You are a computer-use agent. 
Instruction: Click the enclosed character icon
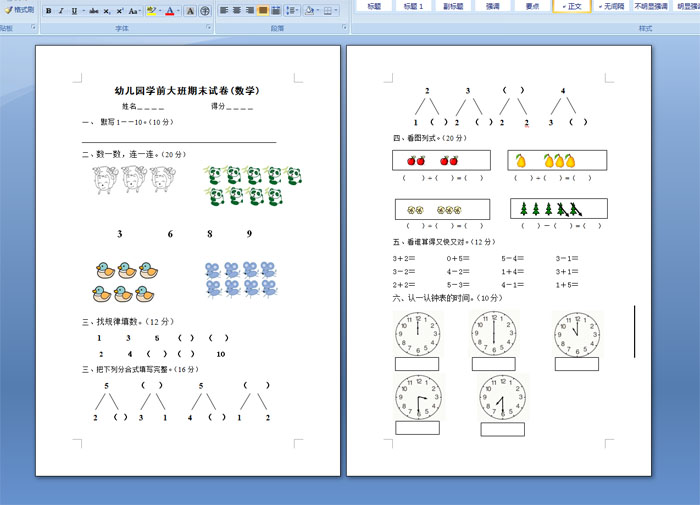point(204,11)
